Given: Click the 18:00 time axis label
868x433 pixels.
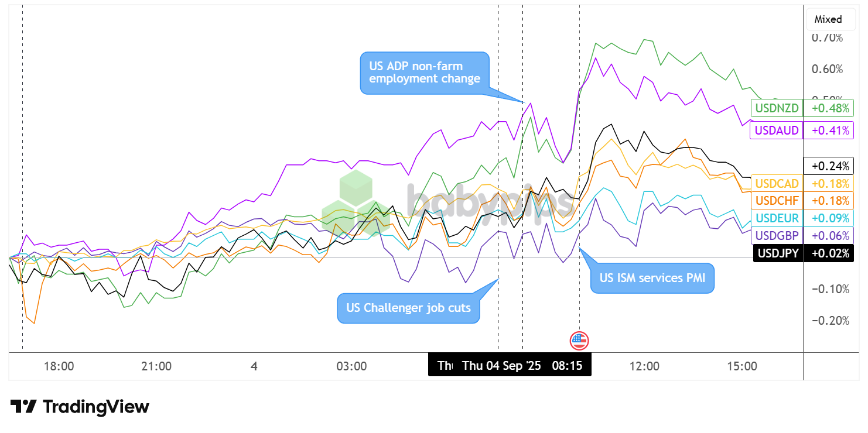Looking at the screenshot, I should (x=59, y=366).
